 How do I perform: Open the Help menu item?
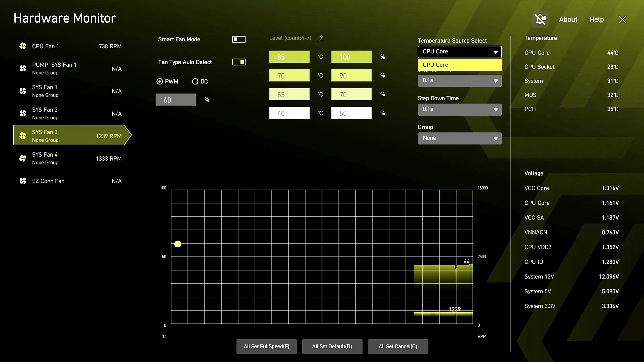click(596, 19)
